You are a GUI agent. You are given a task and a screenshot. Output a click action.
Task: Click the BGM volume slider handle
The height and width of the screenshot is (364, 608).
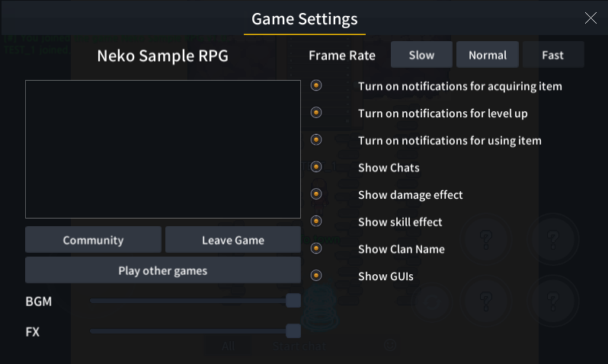(x=293, y=301)
